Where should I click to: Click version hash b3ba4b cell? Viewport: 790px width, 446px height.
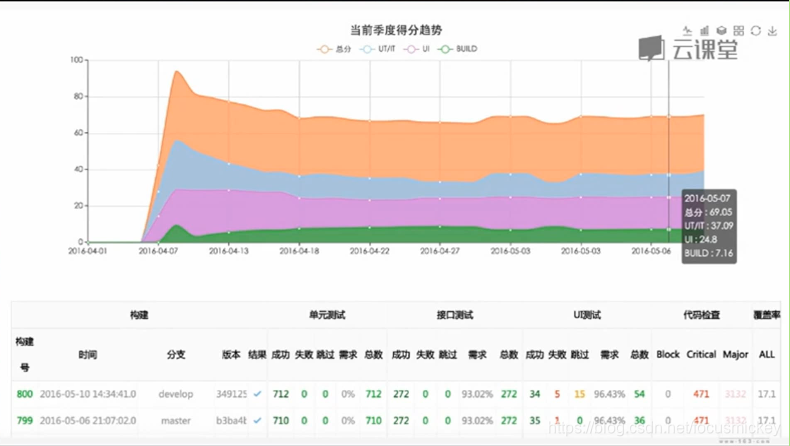tap(231, 420)
